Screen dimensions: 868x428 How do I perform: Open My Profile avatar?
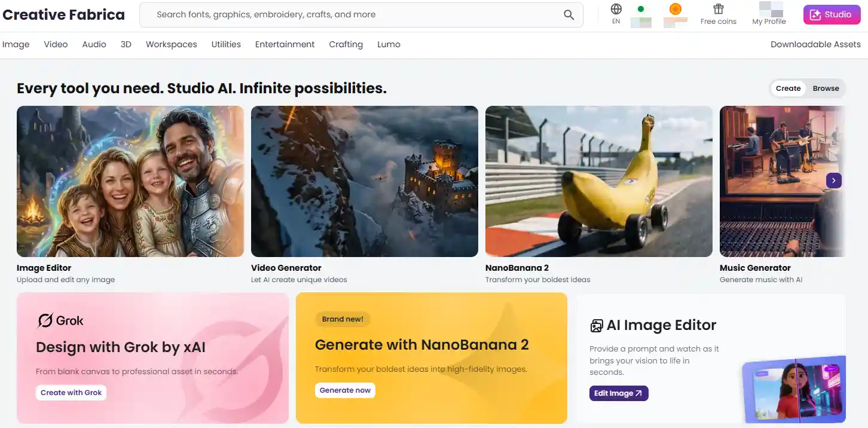point(770,10)
